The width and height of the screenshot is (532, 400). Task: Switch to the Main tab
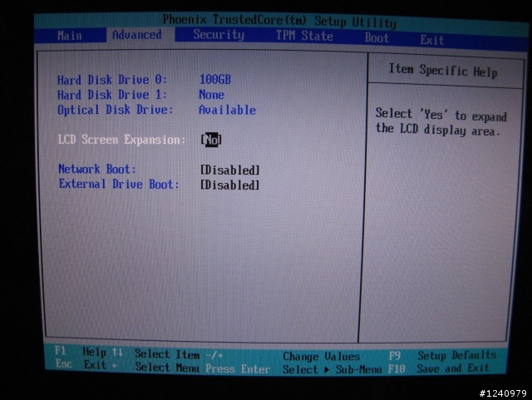pos(70,36)
